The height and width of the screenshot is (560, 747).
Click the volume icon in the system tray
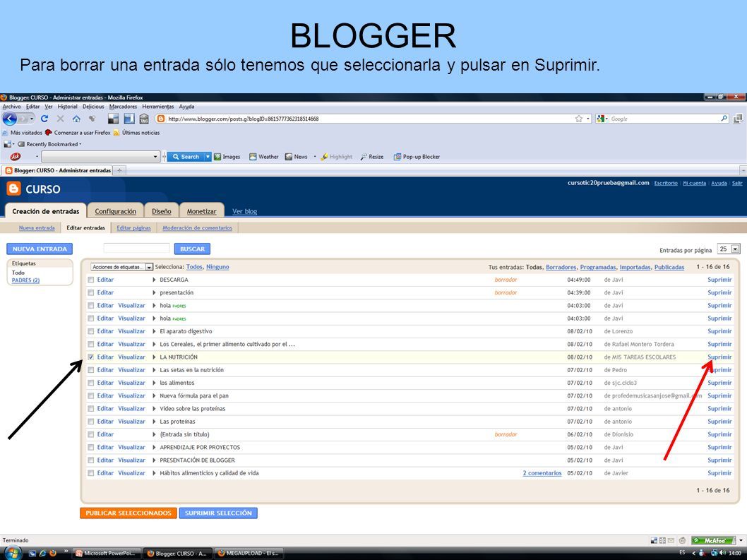(722, 553)
